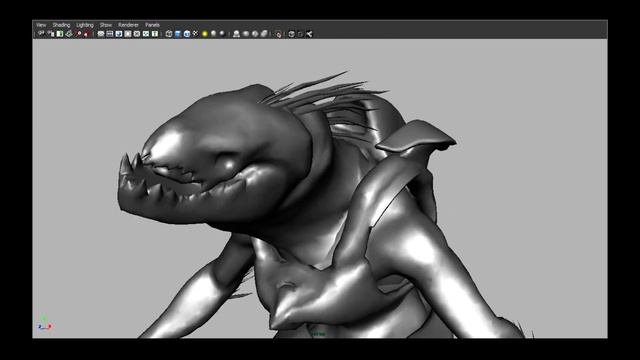Toggle Screen-space Ambient Occlusion icon

236,34
